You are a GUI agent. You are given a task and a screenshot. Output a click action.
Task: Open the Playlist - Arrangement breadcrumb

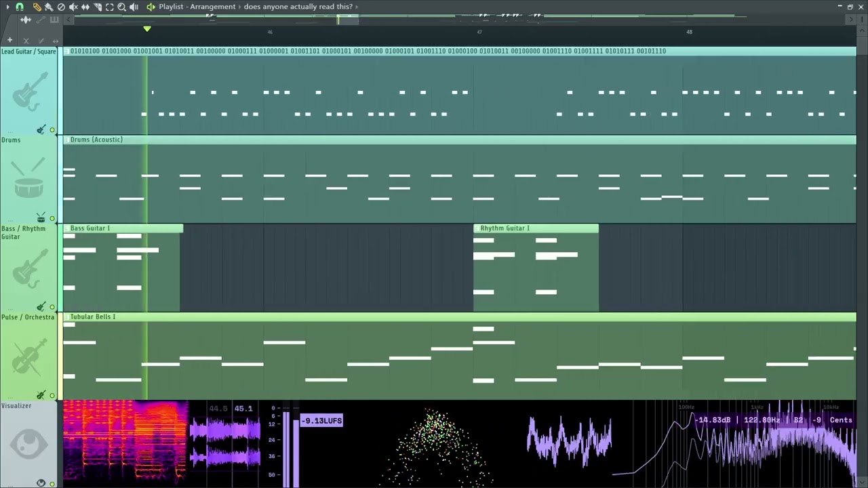click(x=197, y=7)
